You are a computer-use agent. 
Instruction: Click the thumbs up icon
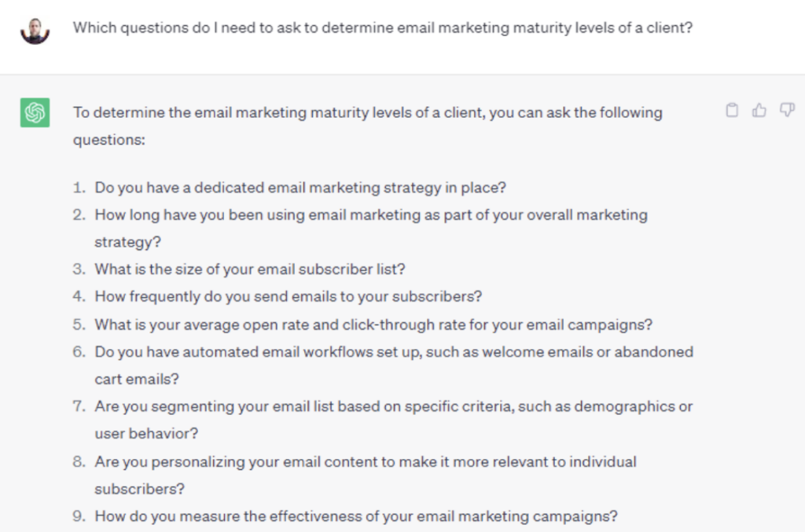click(759, 111)
